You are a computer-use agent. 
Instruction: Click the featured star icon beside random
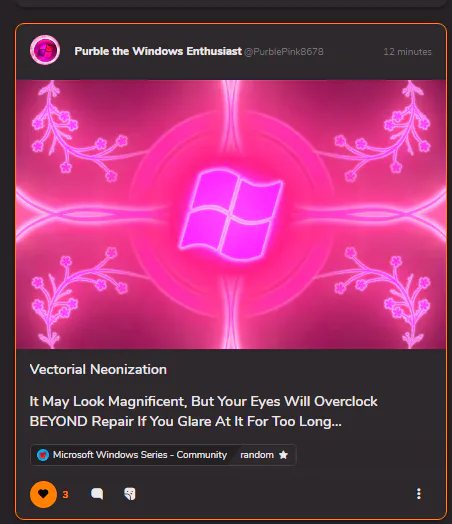[x=283, y=455]
